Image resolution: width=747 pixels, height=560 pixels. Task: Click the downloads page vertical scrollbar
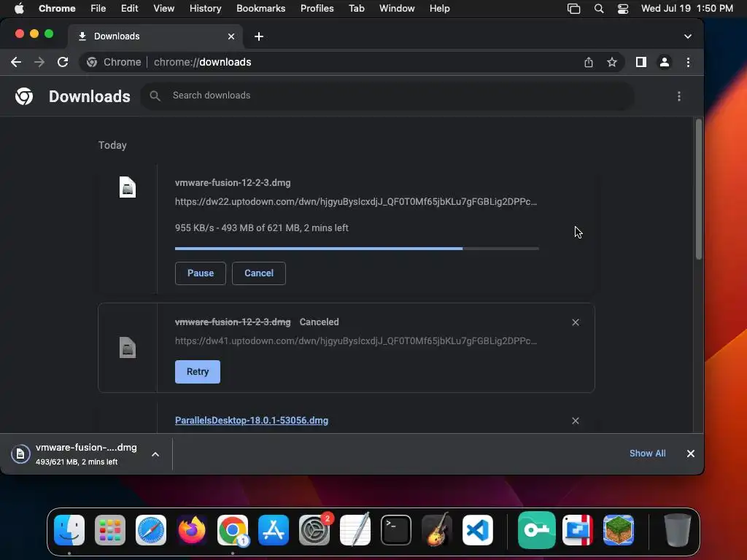(698, 190)
